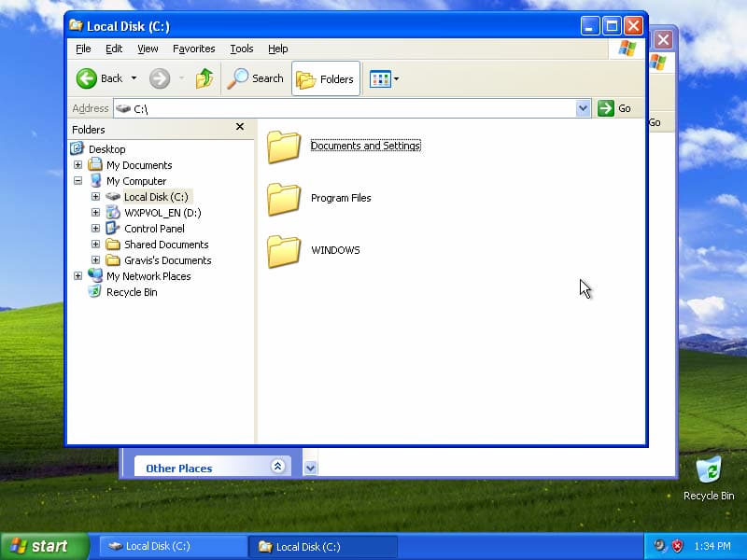Close the Folders pane with the X
Image resolution: width=747 pixels, height=560 pixels.
click(240, 127)
